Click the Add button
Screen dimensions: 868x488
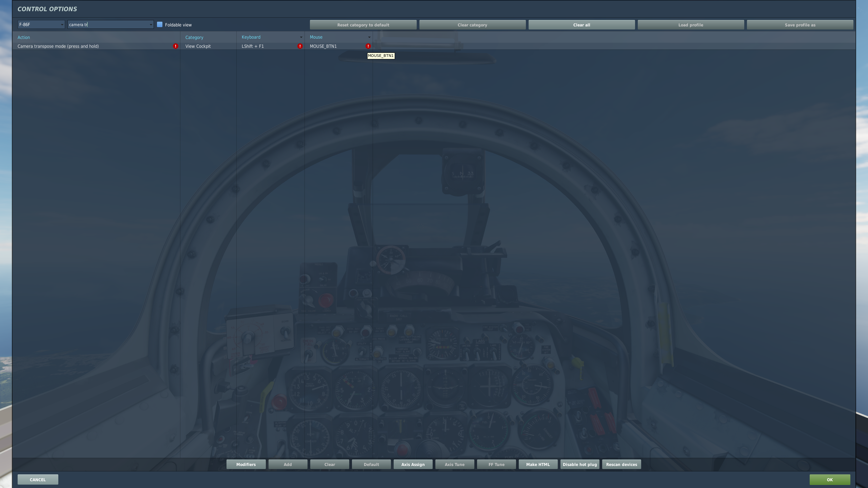click(288, 464)
